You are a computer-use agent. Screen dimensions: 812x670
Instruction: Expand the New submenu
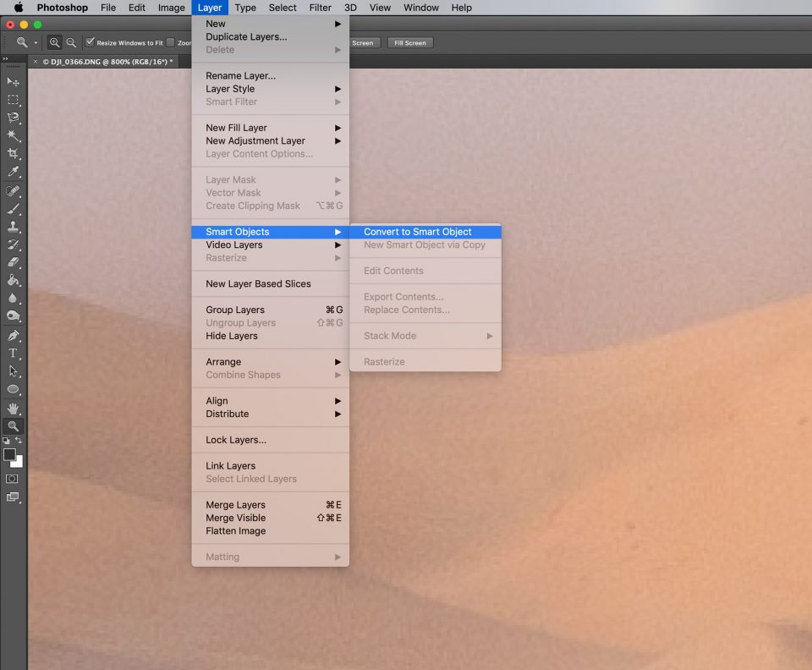click(271, 24)
